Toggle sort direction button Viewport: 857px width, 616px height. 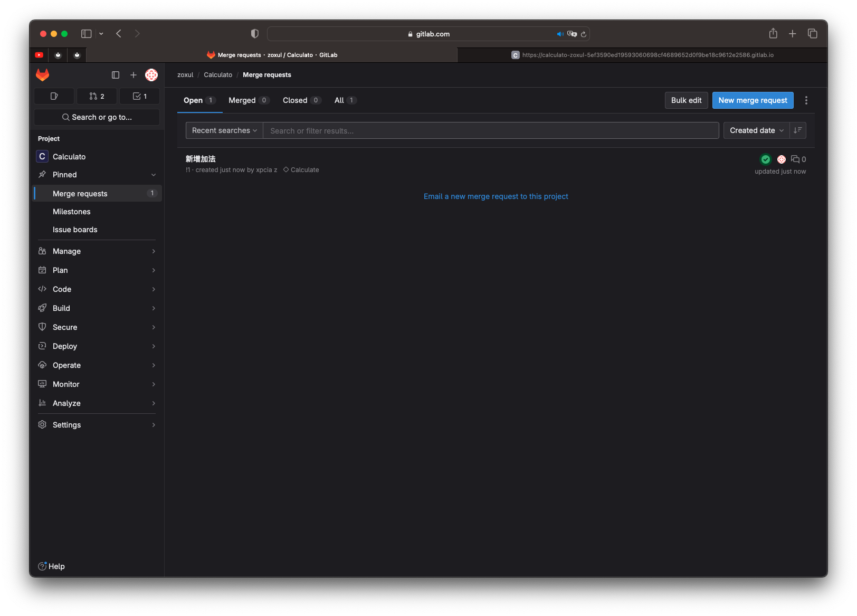tap(797, 130)
